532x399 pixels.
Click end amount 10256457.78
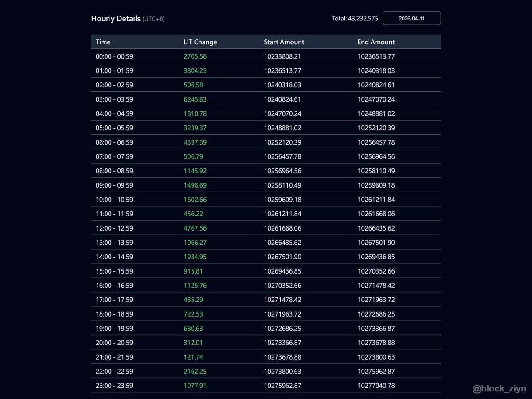tap(376, 142)
